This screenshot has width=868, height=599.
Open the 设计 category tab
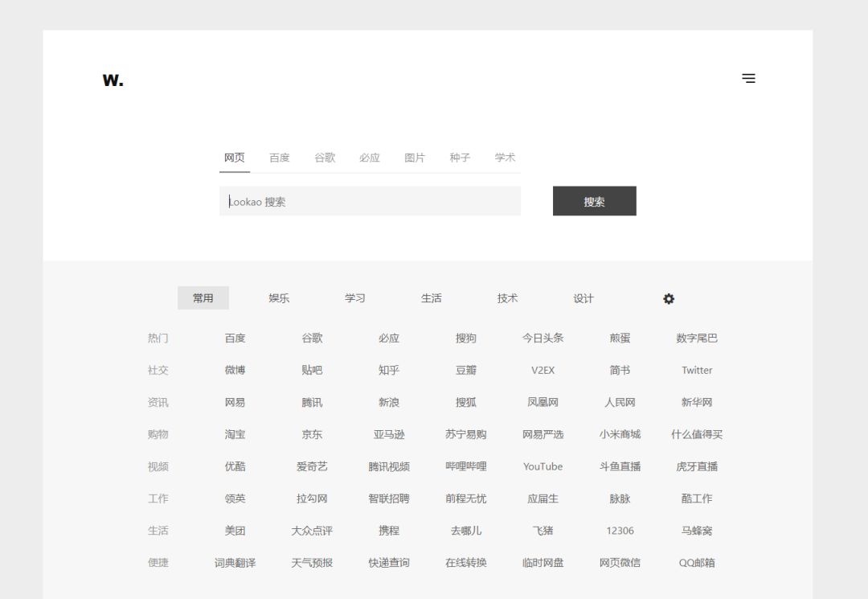click(x=583, y=298)
